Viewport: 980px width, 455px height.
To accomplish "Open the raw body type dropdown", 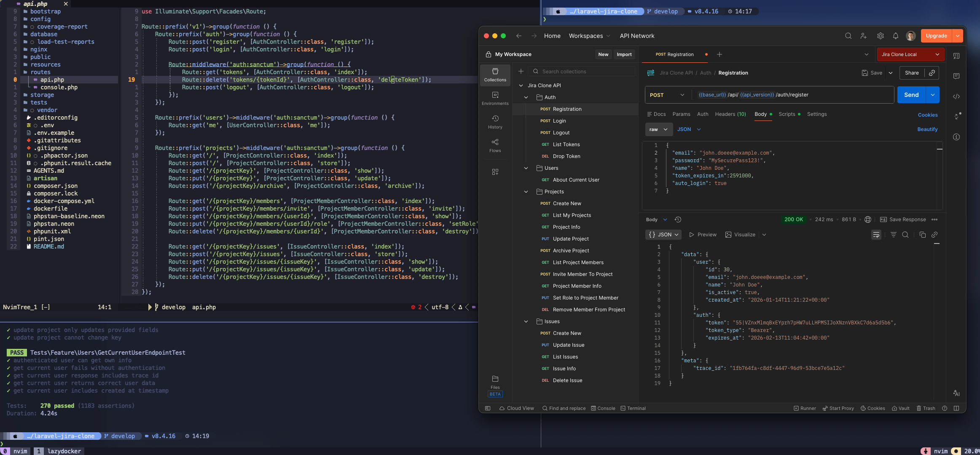I will tap(658, 129).
